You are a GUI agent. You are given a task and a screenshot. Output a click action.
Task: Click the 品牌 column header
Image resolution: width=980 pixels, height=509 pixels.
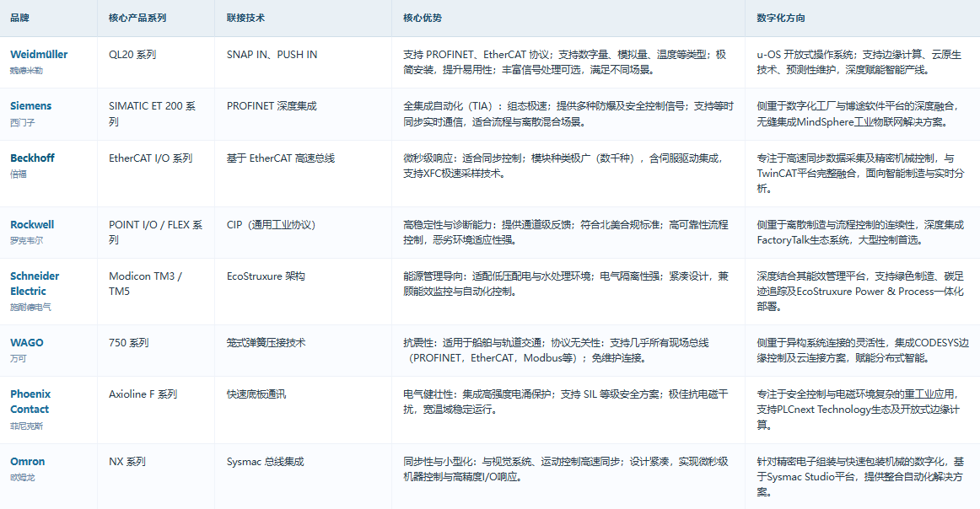pyautogui.click(x=20, y=18)
